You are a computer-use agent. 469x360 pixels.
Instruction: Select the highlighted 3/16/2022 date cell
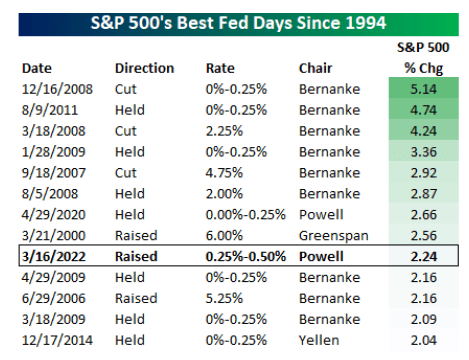click(x=54, y=257)
